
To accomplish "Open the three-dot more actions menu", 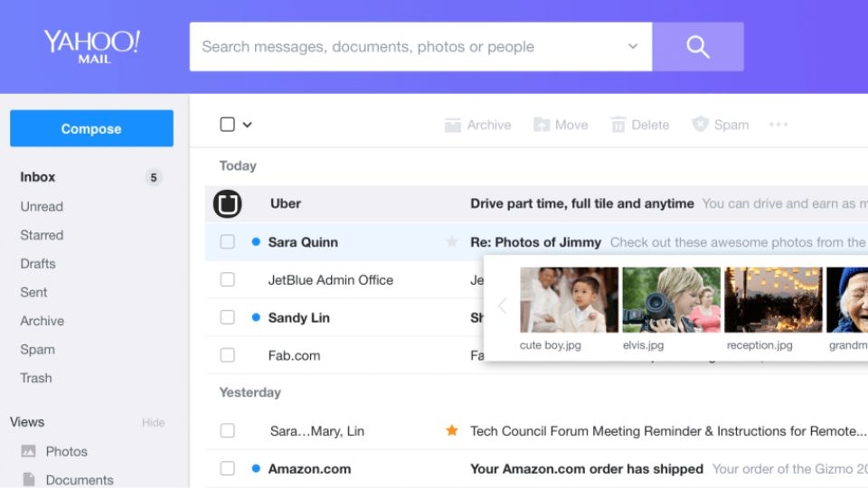I will (778, 125).
